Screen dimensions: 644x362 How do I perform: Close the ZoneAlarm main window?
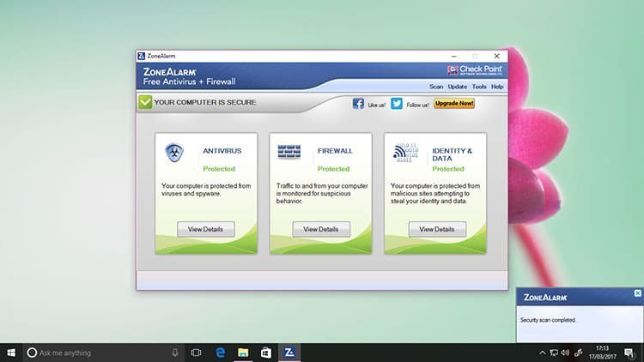[496, 56]
